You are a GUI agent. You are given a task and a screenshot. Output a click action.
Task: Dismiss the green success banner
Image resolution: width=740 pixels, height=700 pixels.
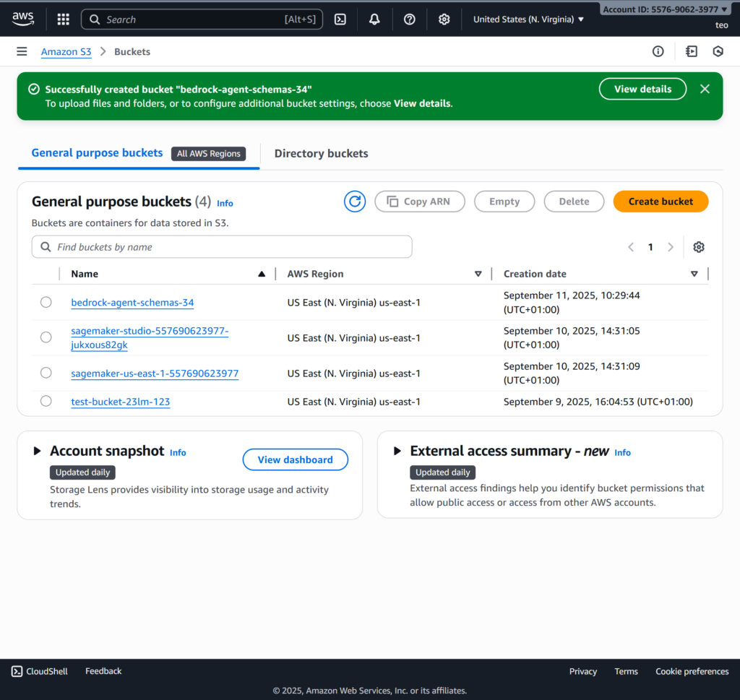coord(705,89)
